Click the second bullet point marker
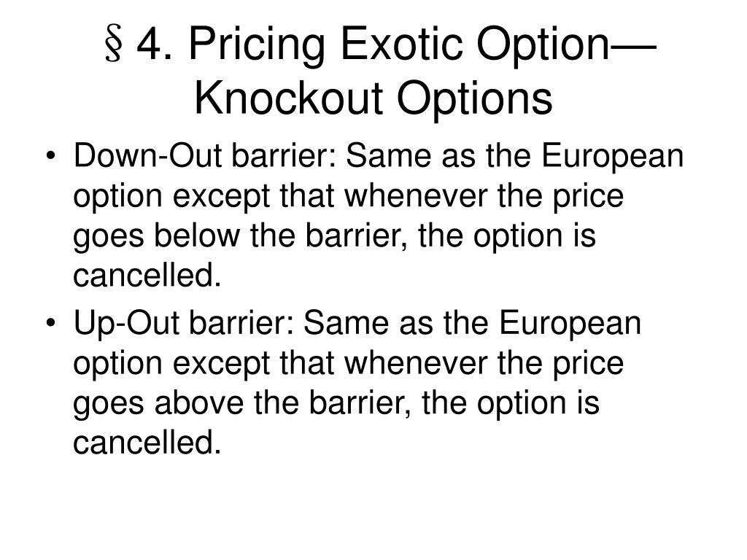Viewport: 747px width, 560px height. coord(50,323)
